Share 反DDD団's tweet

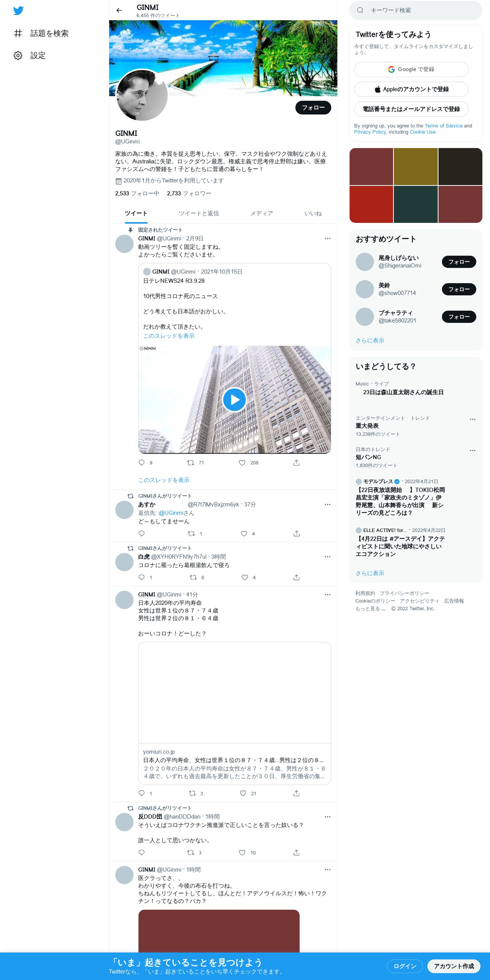[297, 853]
